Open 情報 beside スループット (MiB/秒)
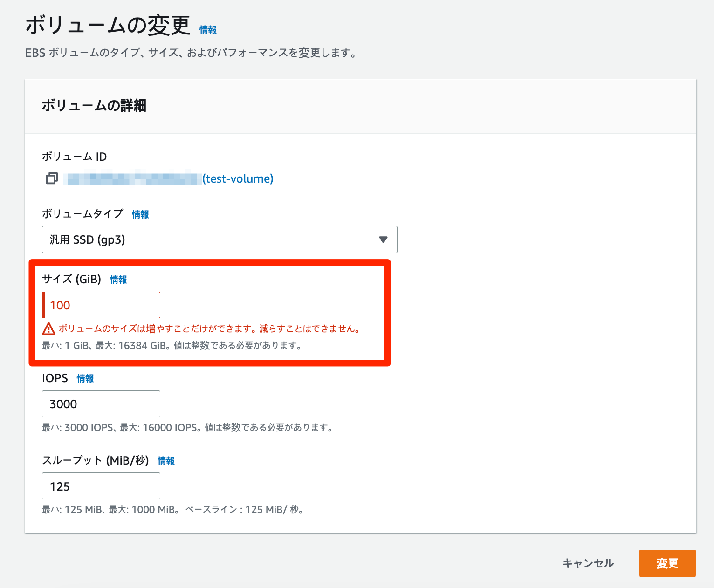This screenshot has height=588, width=714. pos(165,461)
